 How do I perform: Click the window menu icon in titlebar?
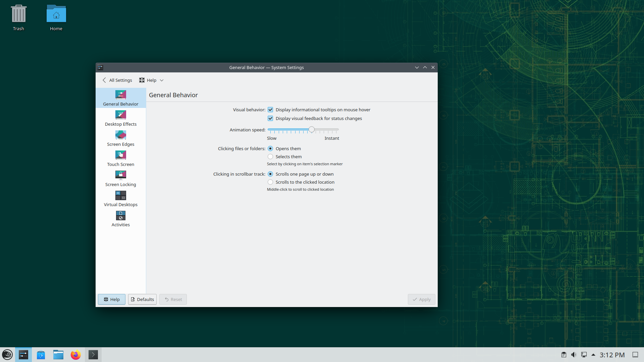pyautogui.click(x=100, y=67)
